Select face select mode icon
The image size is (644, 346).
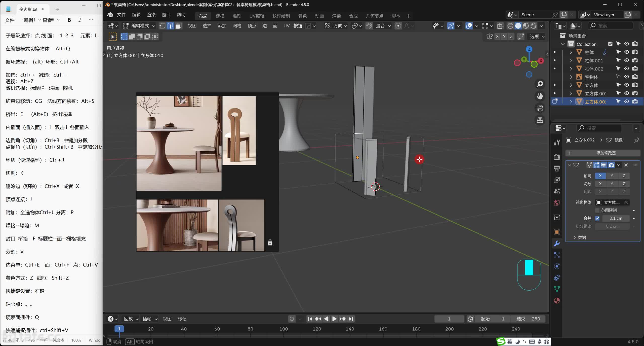[x=178, y=26]
